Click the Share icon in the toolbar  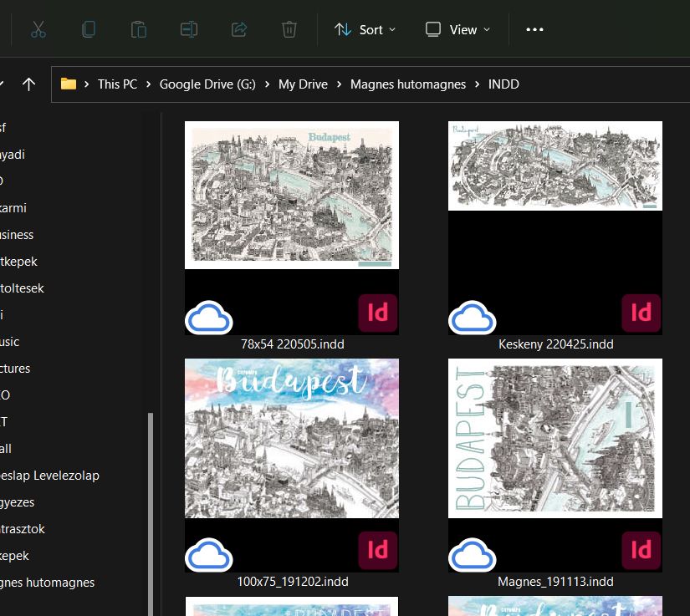(238, 28)
